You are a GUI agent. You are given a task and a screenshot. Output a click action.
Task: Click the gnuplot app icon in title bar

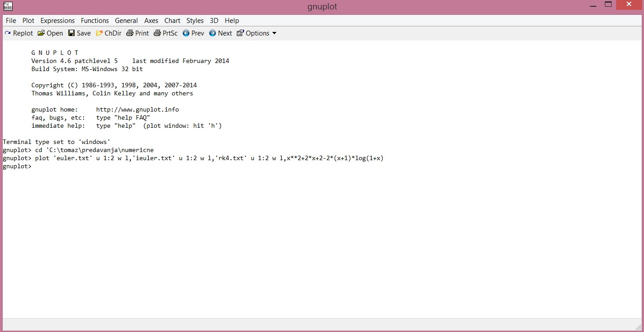(8, 6)
